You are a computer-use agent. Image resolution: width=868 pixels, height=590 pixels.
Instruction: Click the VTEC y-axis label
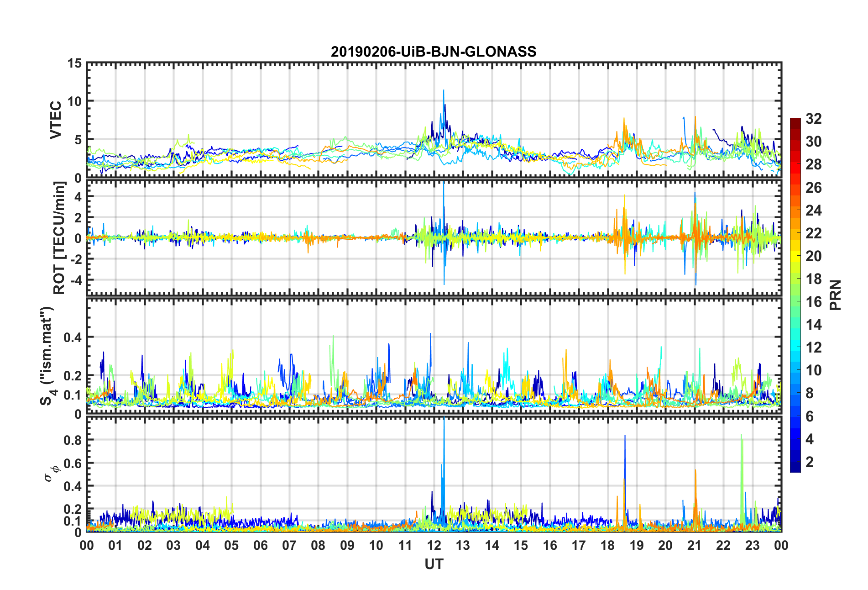[x=56, y=120]
